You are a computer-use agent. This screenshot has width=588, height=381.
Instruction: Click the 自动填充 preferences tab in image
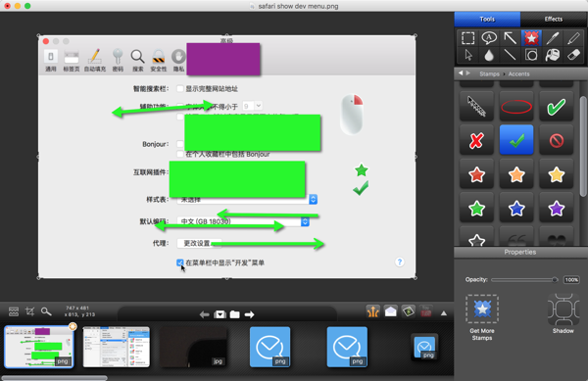pos(95,61)
